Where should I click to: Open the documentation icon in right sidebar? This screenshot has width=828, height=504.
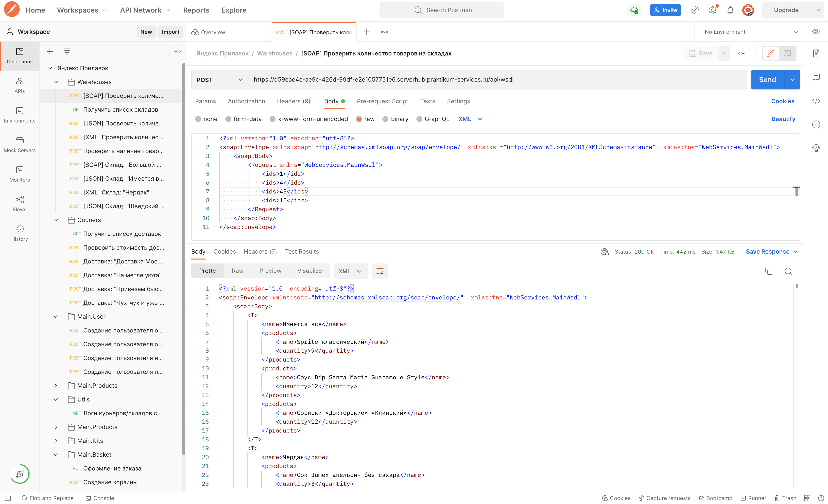816,53
